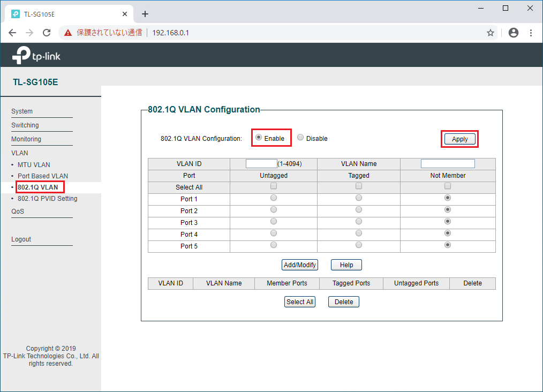
Task: Set Port 3 to Not Member
Action: tap(448, 222)
